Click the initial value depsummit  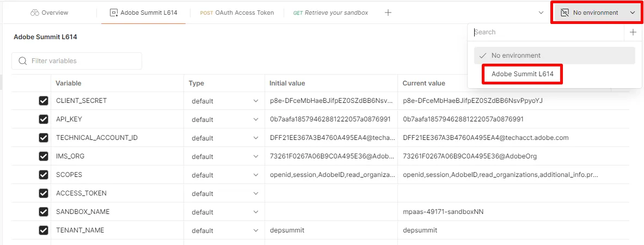click(x=287, y=230)
